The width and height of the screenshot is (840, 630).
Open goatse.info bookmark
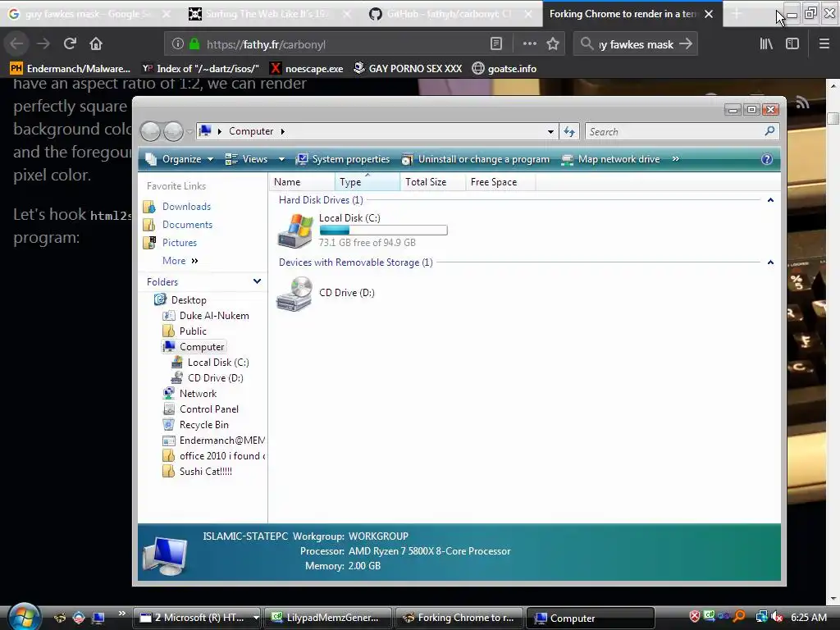pos(504,69)
